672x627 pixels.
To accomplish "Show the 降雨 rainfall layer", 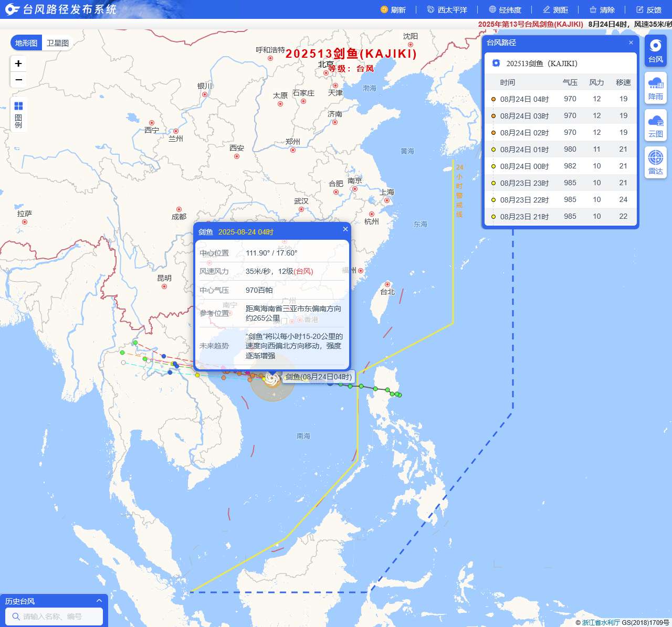I will click(x=655, y=88).
